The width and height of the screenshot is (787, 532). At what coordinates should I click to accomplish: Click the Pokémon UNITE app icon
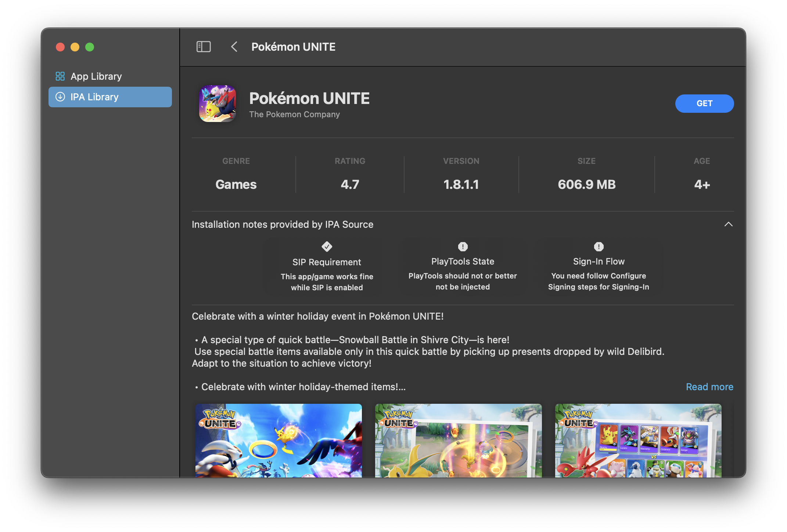pyautogui.click(x=218, y=104)
